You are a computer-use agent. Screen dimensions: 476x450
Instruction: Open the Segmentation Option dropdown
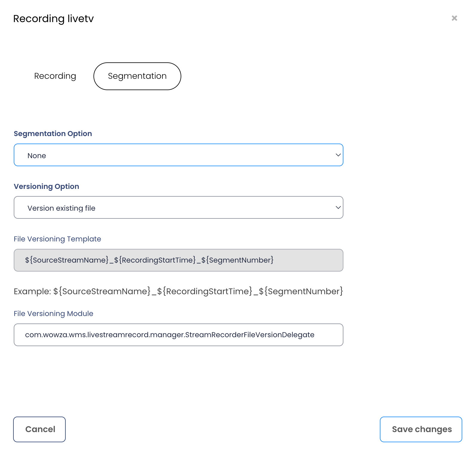point(178,155)
